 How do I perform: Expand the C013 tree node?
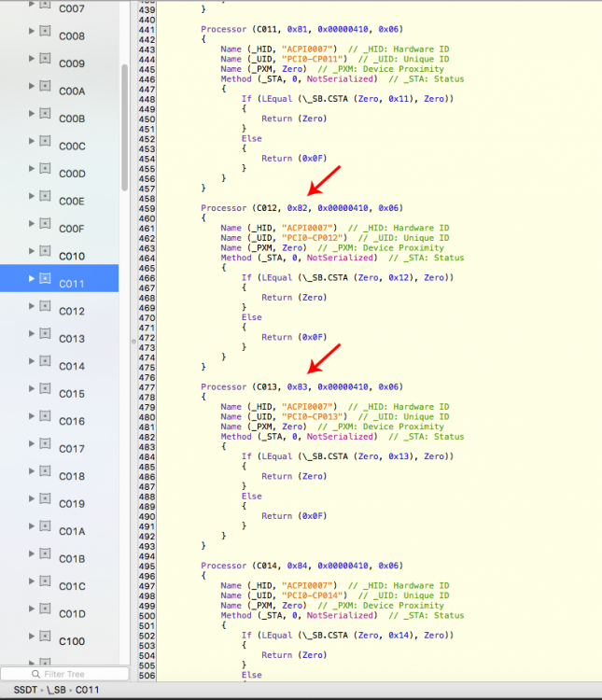click(31, 333)
